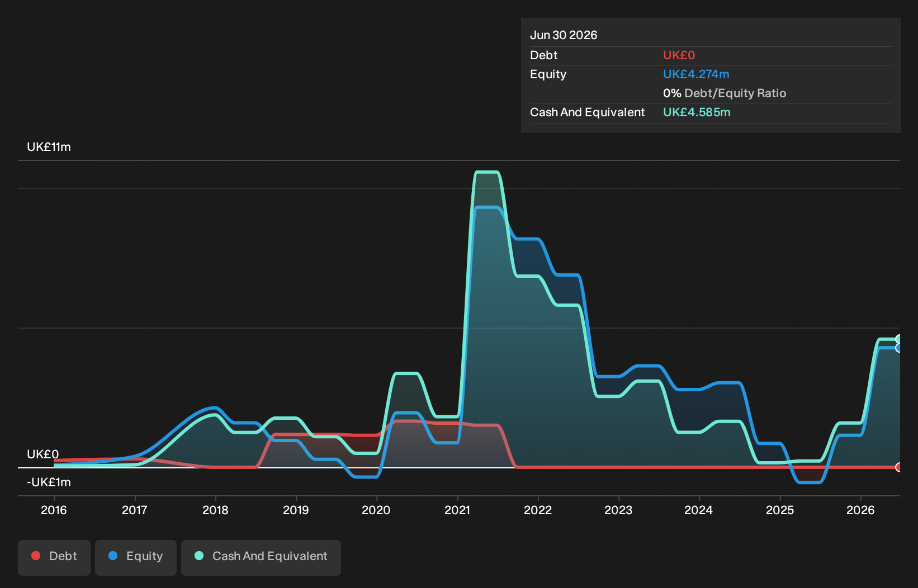This screenshot has height=588, width=918.
Task: Click the 2026 axis label
Action: tap(860, 510)
